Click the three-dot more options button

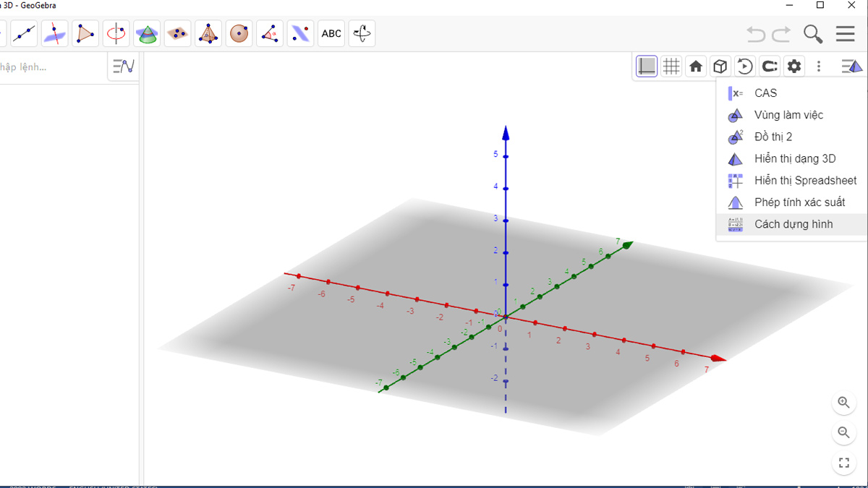(819, 67)
